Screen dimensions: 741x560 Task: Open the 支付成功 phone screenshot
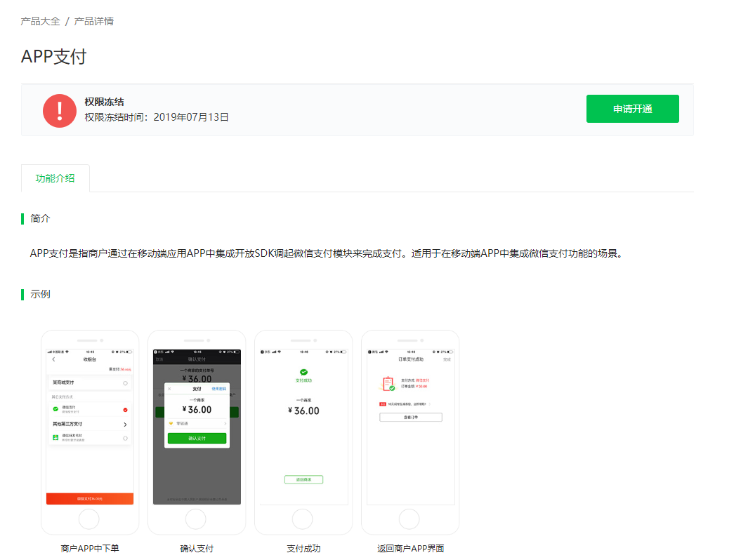(303, 432)
